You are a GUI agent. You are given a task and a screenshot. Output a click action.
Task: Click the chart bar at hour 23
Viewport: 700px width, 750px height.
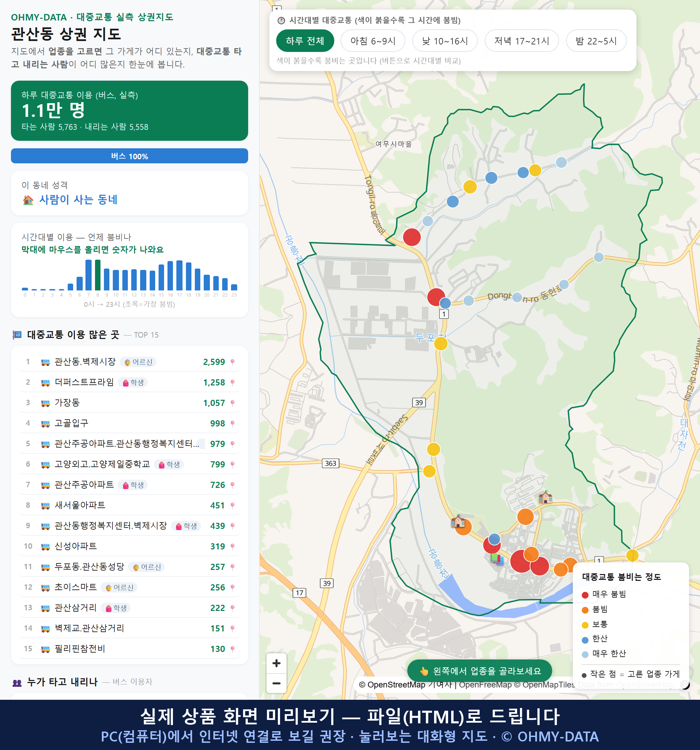pos(234,287)
